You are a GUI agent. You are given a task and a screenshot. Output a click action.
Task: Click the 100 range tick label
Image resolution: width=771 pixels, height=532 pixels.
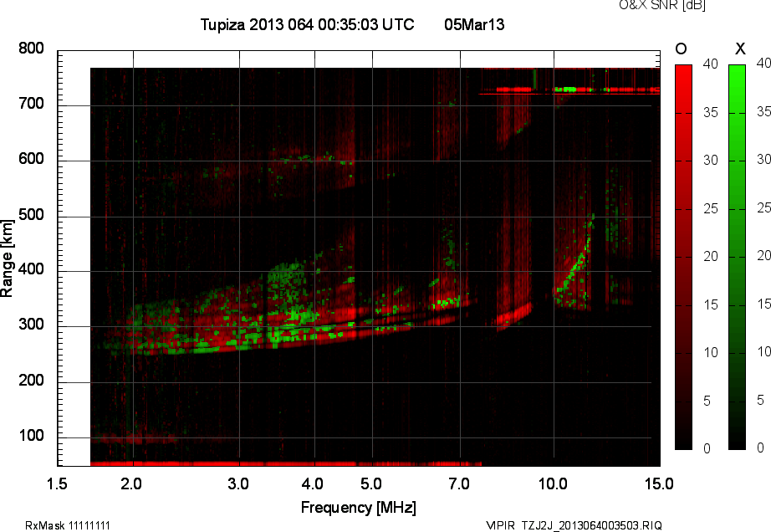coord(31,436)
